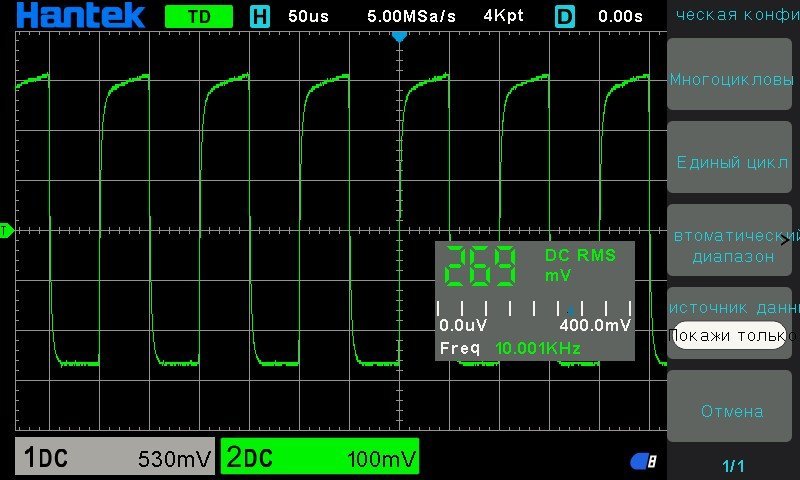Select channel 1 DC 530mV tab

tap(115, 458)
